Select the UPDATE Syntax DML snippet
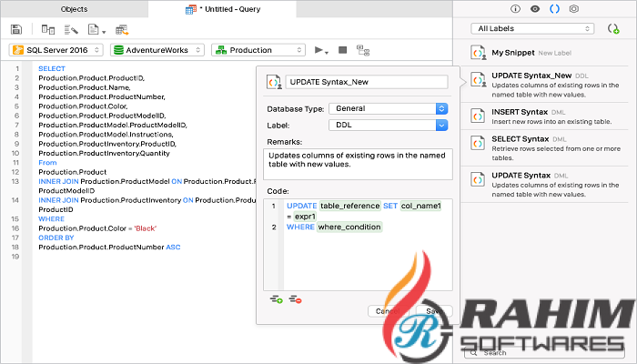Screen dimensions: 637x364 pos(545,185)
